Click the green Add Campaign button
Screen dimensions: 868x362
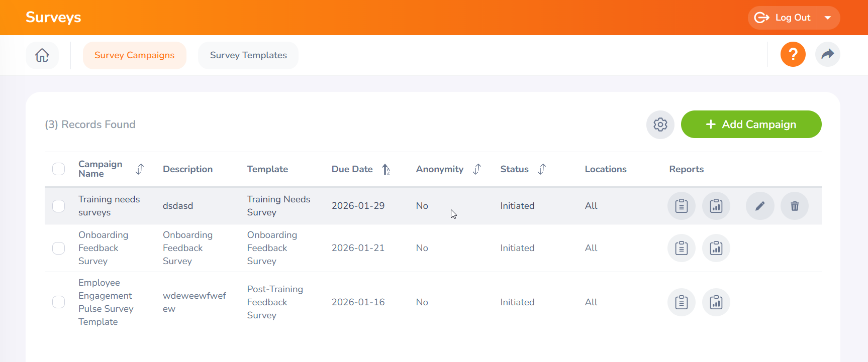(751, 125)
